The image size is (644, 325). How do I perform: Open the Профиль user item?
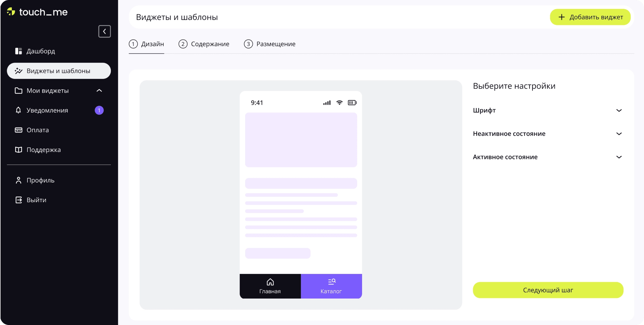coord(40,180)
